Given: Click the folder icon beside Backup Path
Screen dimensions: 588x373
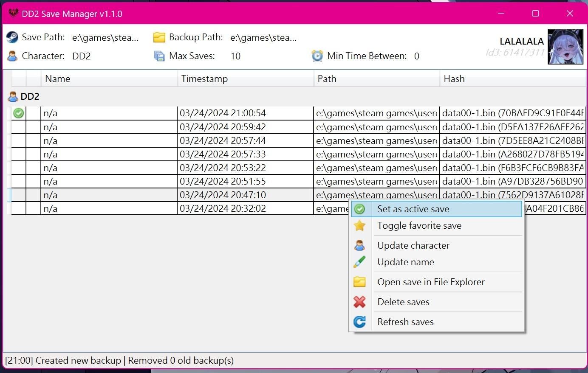Looking at the screenshot, I should point(159,37).
